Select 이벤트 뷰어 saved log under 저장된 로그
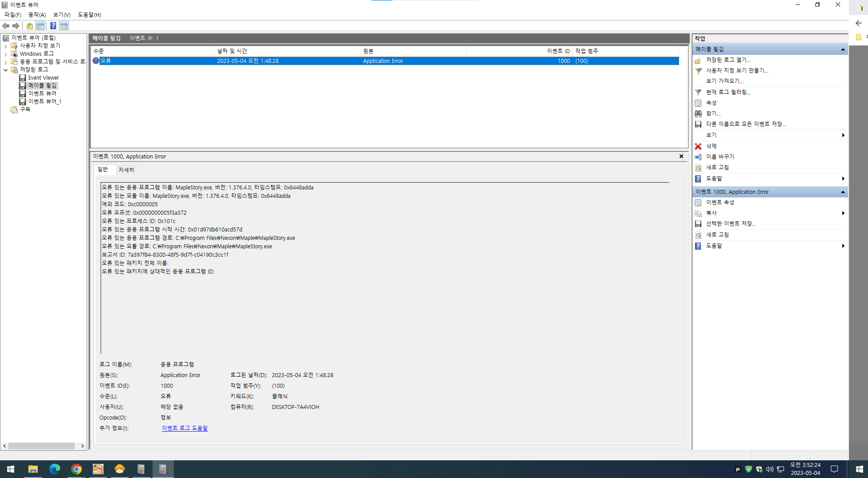 tap(42, 93)
